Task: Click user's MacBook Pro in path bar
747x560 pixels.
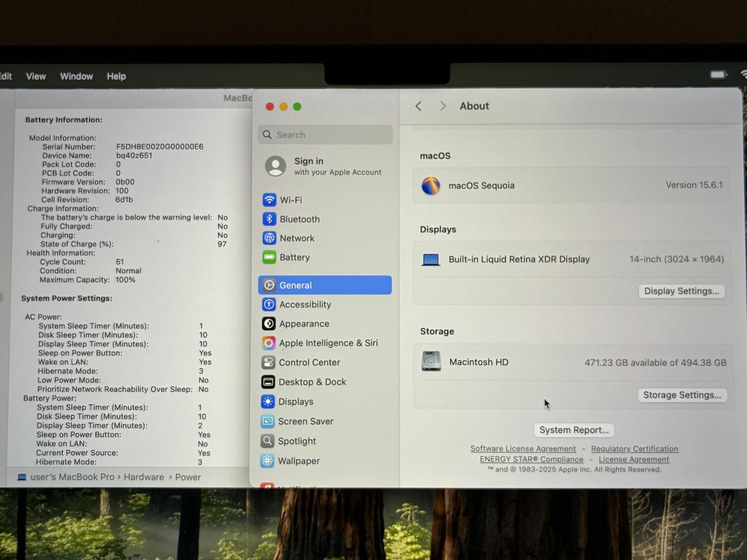Action: click(72, 477)
